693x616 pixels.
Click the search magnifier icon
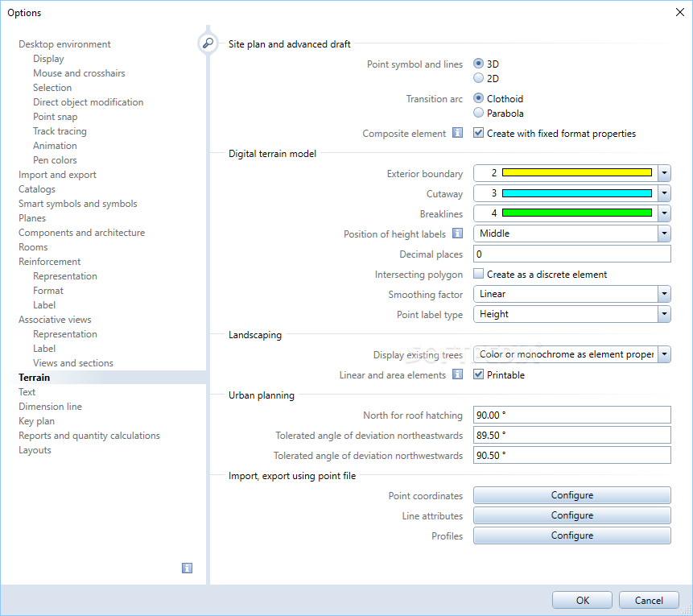tap(208, 43)
